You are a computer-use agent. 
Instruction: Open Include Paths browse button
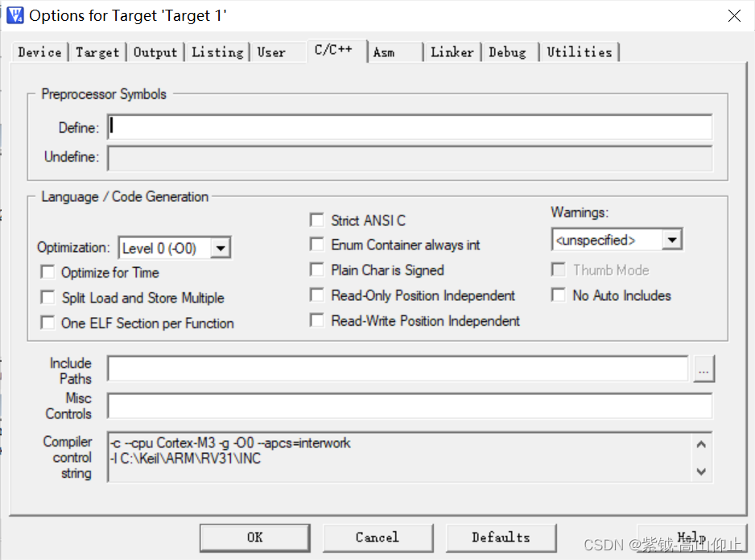pos(704,369)
